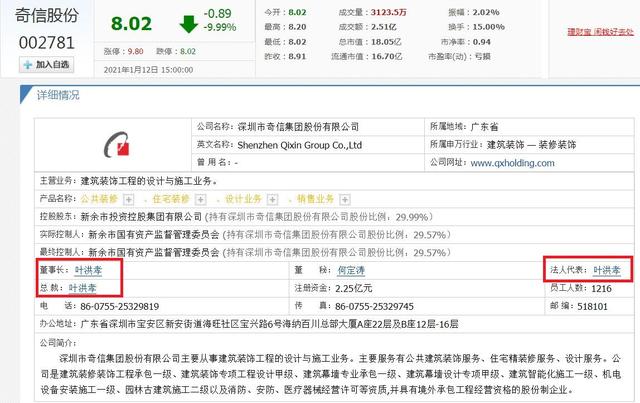Open the www.qxholding.com company website link
This screenshot has height=403, width=640.
point(513,163)
